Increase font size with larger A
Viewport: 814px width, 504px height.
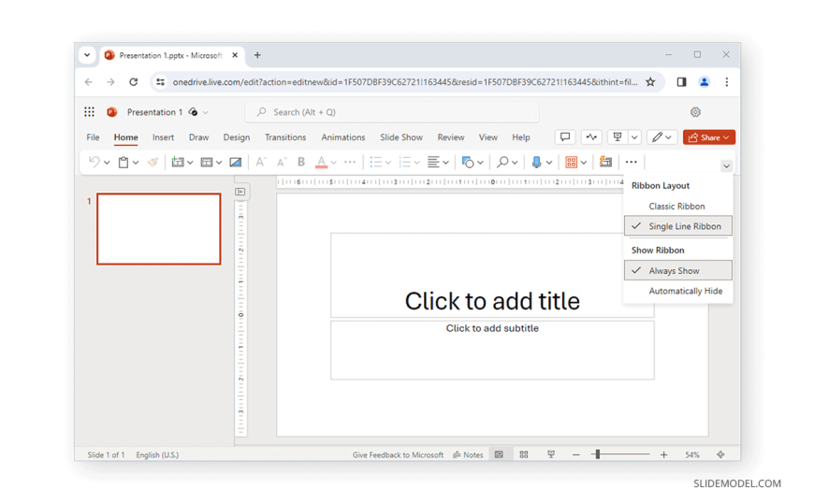coord(261,163)
